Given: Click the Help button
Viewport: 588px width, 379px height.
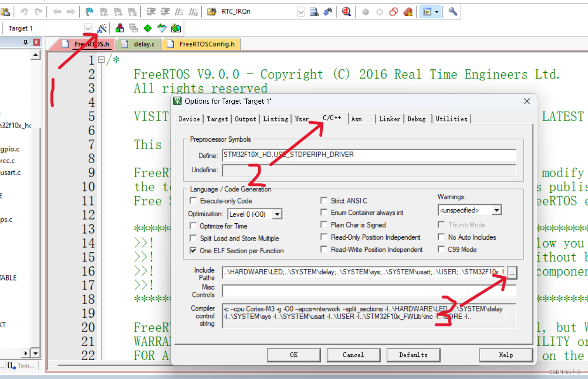Looking at the screenshot, I should pyautogui.click(x=506, y=355).
